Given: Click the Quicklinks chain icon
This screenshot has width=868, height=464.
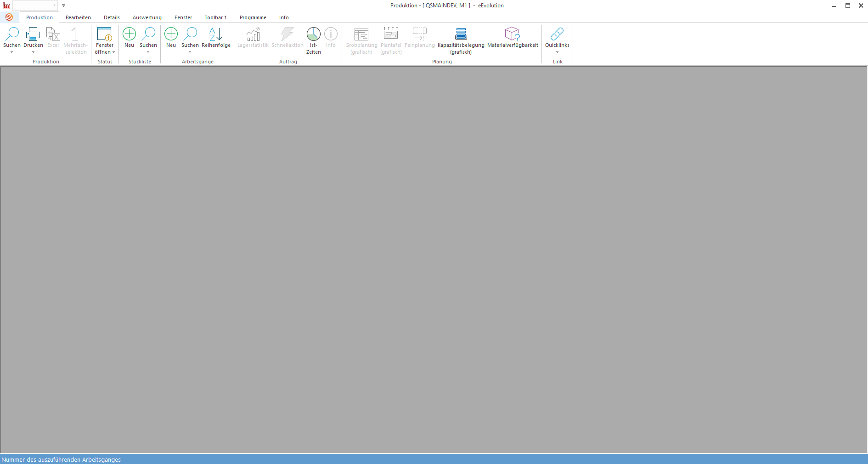Looking at the screenshot, I should pyautogui.click(x=557, y=34).
